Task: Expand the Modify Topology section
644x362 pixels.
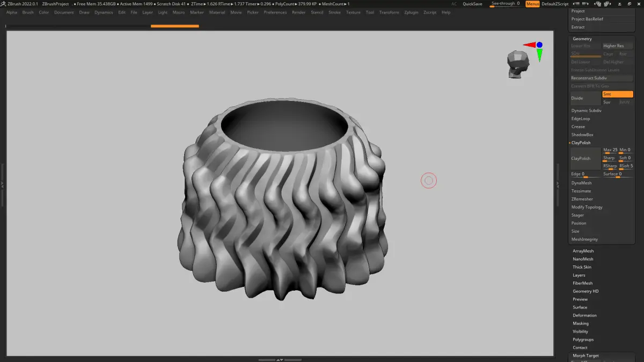Action: 587,207
